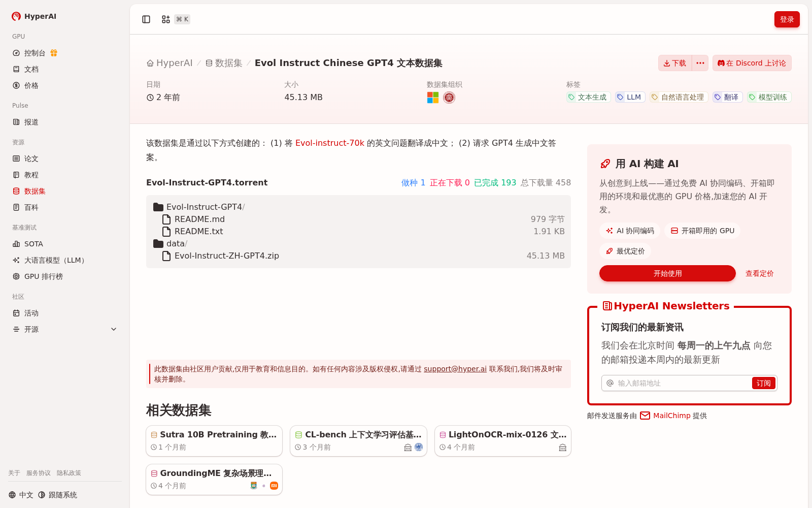Click the 关于 footer link
The width and height of the screenshot is (812, 508).
(14, 473)
